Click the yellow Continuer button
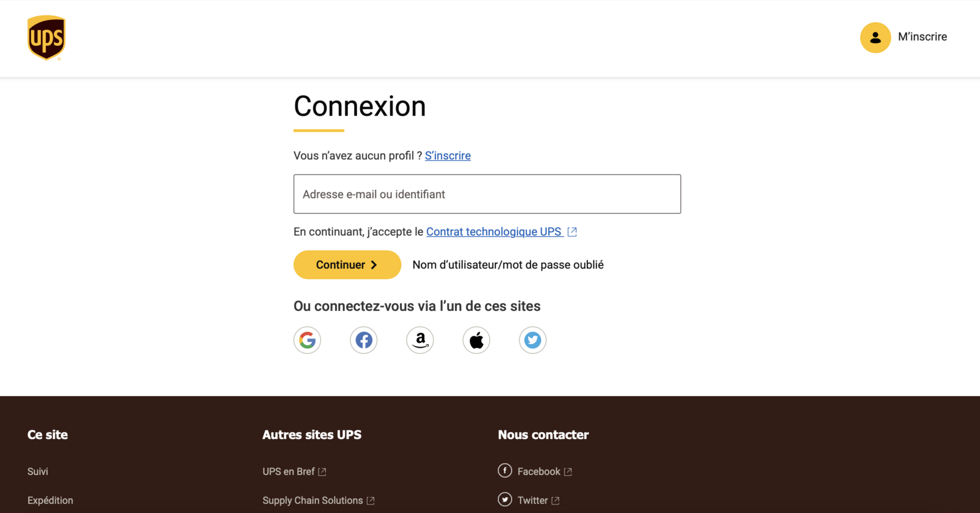 pyautogui.click(x=347, y=264)
